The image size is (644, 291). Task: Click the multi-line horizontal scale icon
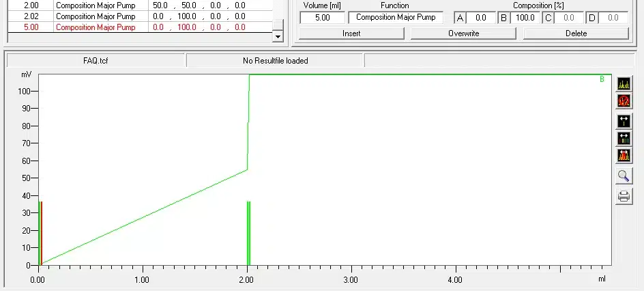pos(624,139)
